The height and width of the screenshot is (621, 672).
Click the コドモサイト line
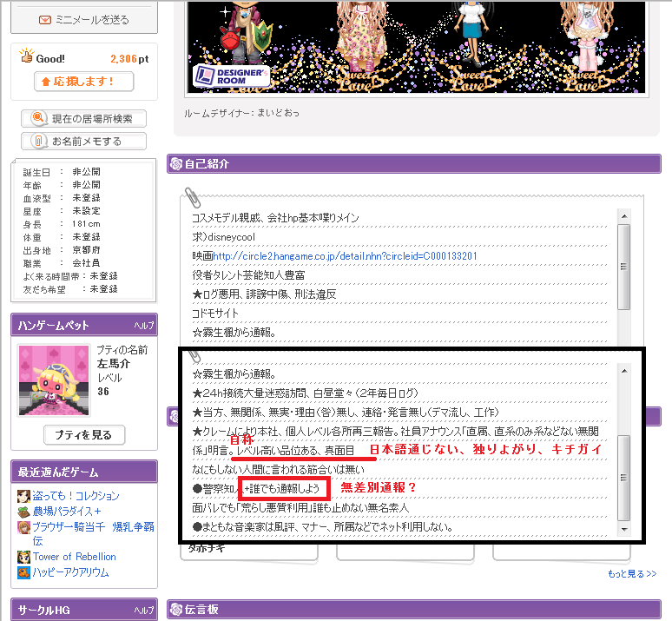215,314
